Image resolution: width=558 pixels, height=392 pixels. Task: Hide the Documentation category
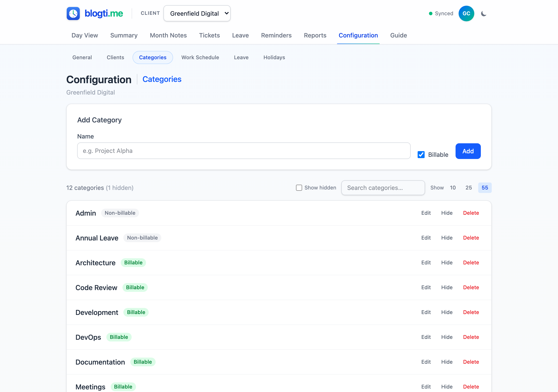(447, 362)
